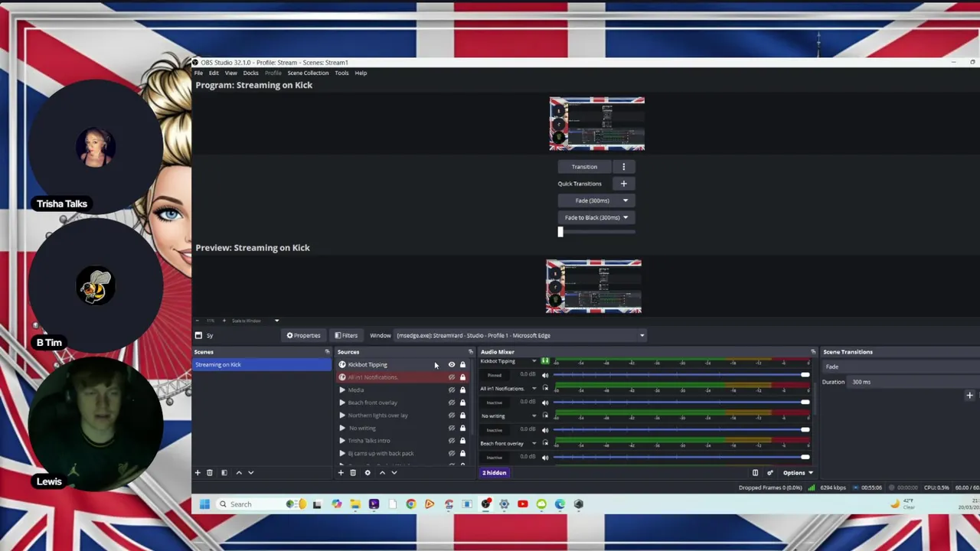Screen dimensions: 980x551
Task: Open the Edit menu
Action: (x=214, y=73)
